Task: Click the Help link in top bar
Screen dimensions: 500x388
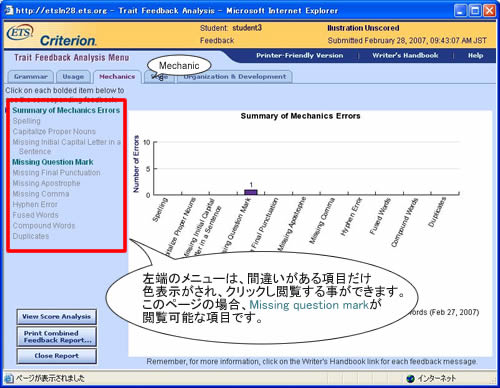Action: 475,56
